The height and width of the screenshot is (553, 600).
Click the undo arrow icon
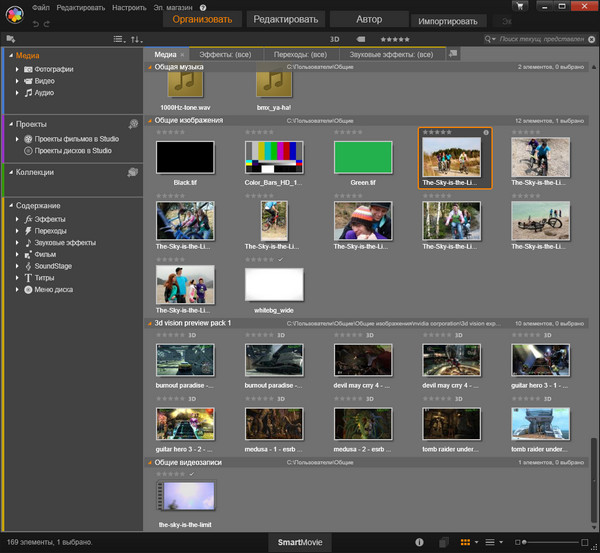click(35, 22)
